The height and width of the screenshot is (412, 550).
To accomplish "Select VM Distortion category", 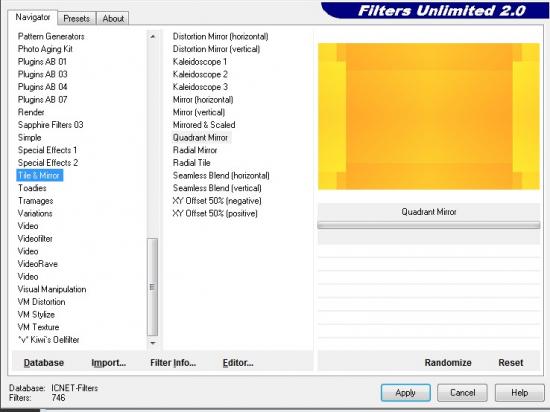I will pyautogui.click(x=41, y=302).
